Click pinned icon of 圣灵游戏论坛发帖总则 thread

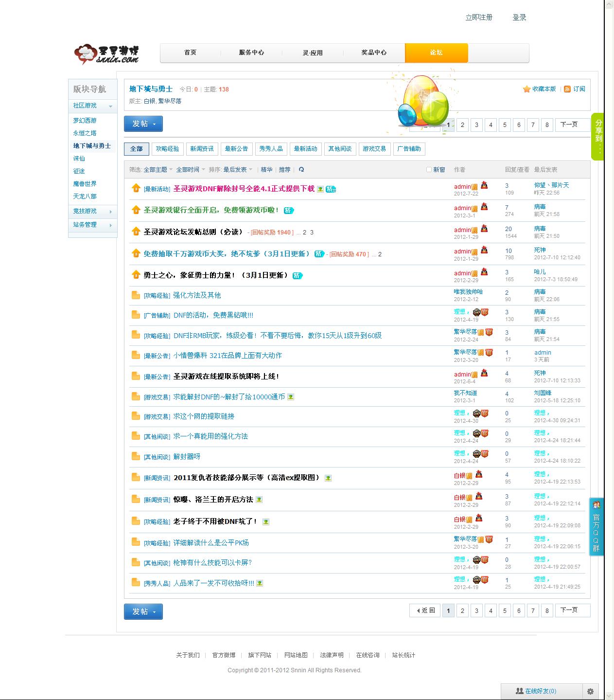click(136, 231)
